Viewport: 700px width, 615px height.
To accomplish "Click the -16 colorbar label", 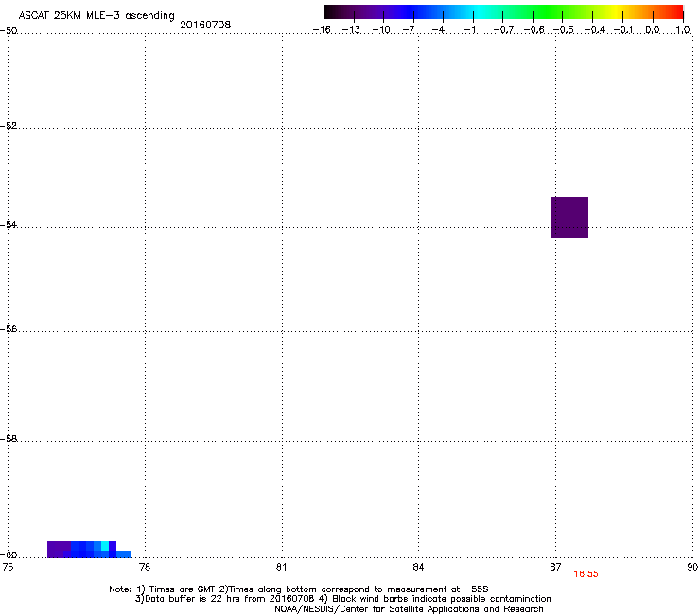I will [322, 30].
